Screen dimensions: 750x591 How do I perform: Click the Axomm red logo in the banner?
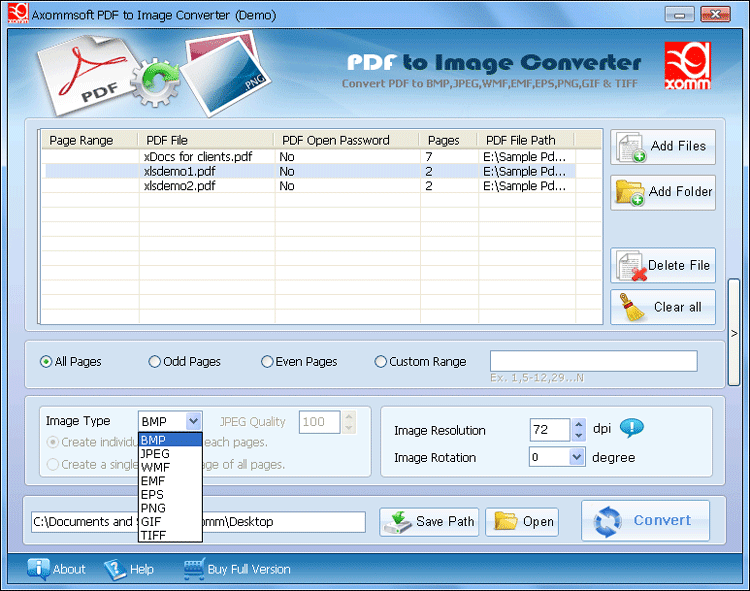tap(687, 66)
